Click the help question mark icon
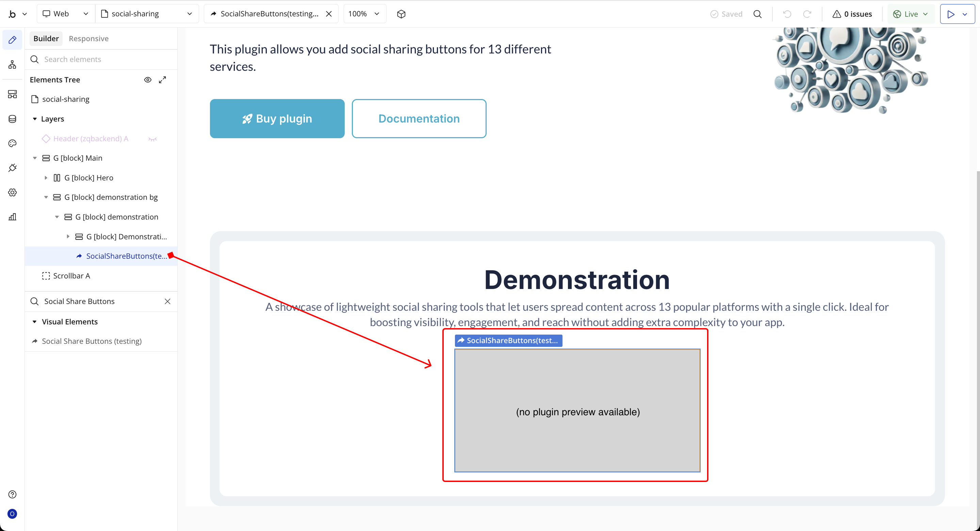Image resolution: width=980 pixels, height=531 pixels. pyautogui.click(x=12, y=494)
